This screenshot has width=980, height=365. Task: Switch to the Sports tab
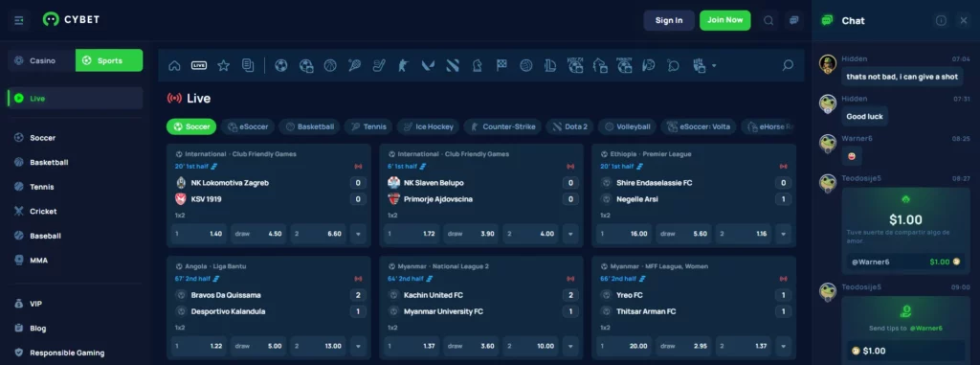(109, 60)
